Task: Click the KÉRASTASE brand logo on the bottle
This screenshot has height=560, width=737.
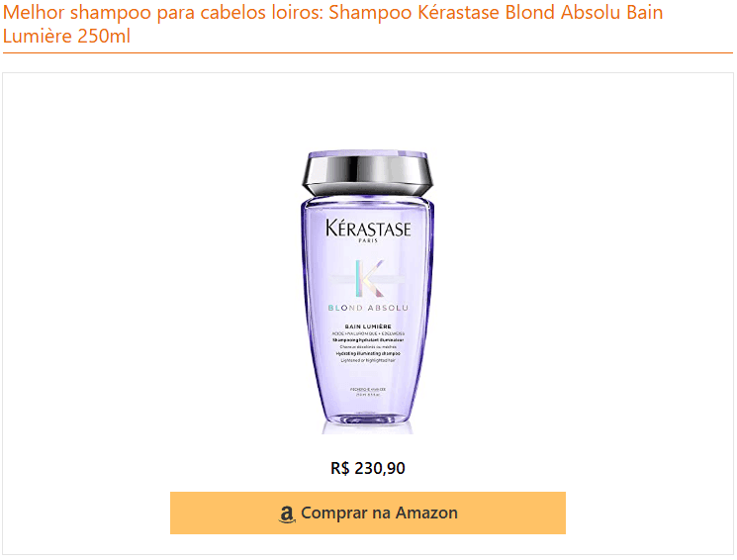Action: 368,228
